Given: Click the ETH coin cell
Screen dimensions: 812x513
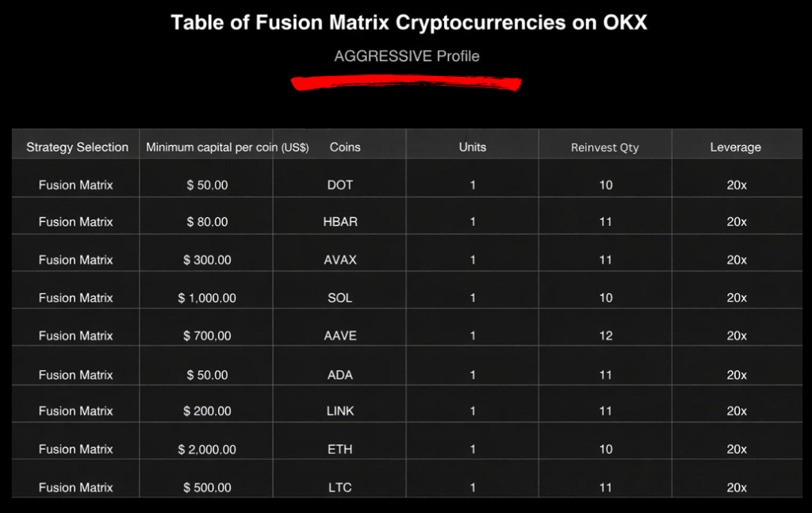Looking at the screenshot, I should point(340,449).
